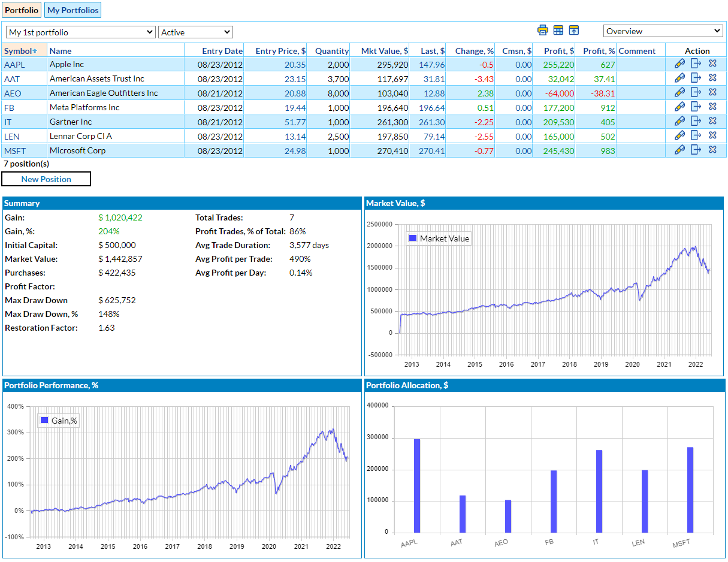Screen dimensions: 728x562
Task: Open the Overview view dropdown
Action: pyautogui.click(x=663, y=31)
